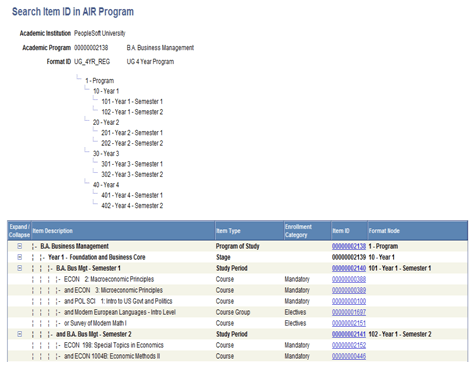Open Item ID link 00000000100
Image resolution: width=472 pixels, height=366 pixels.
coord(349,301)
